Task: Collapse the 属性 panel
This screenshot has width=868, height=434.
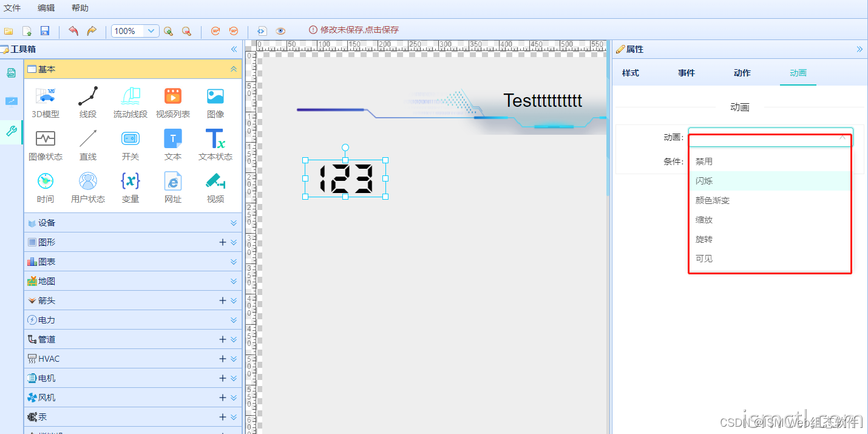Action: [x=860, y=49]
